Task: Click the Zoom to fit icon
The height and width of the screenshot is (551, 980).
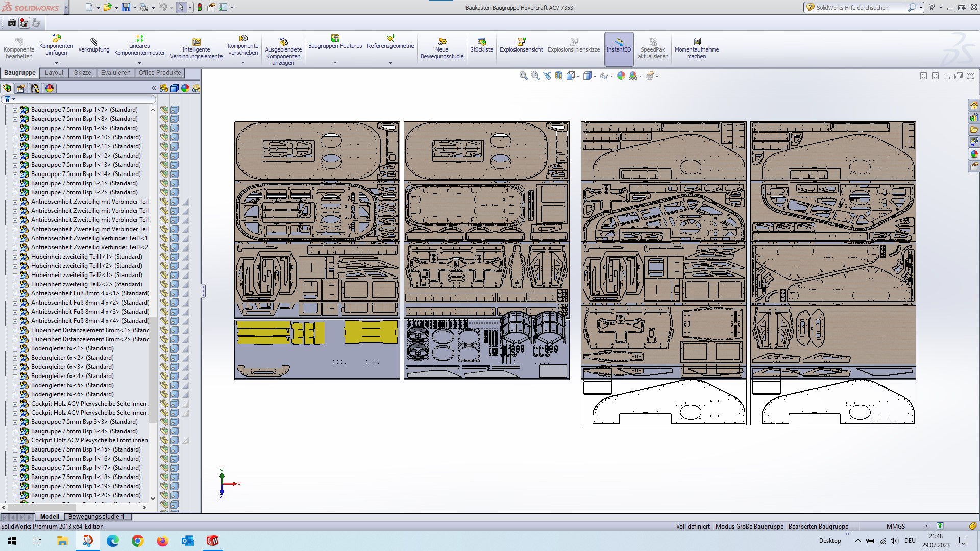Action: pos(523,76)
